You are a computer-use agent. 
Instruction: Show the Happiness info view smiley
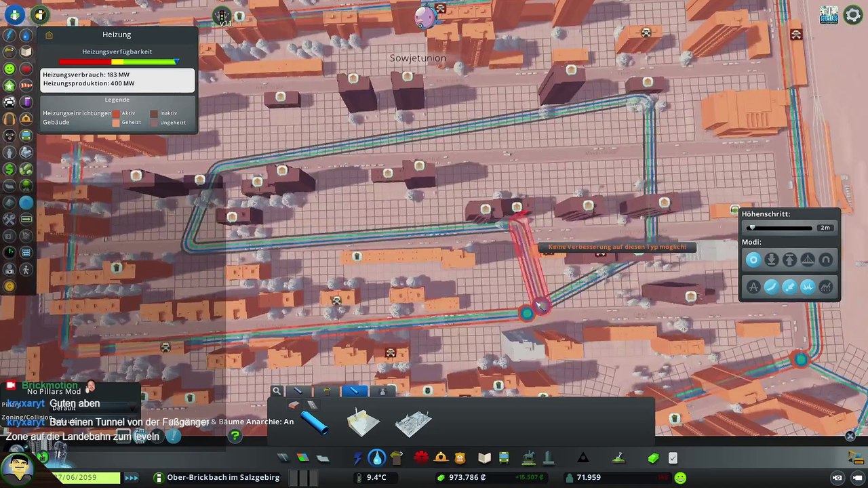click(x=9, y=69)
